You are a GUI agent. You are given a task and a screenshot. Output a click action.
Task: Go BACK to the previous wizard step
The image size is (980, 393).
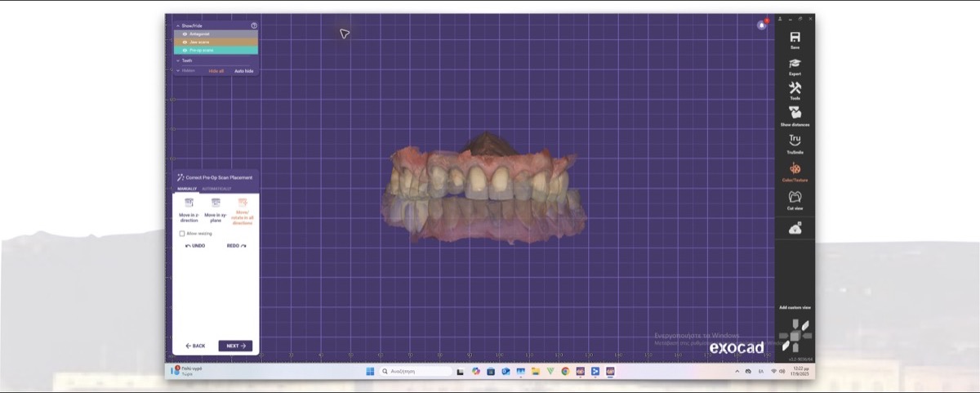coord(195,346)
